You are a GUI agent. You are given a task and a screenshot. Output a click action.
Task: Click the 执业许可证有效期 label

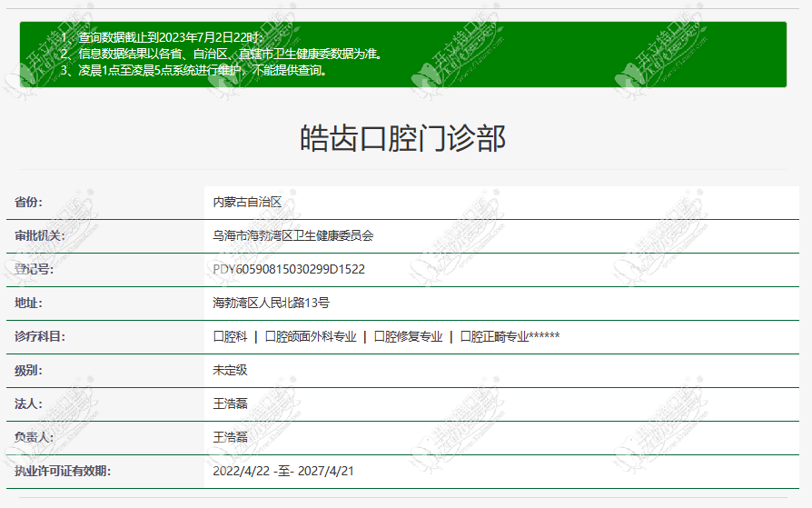63,472
